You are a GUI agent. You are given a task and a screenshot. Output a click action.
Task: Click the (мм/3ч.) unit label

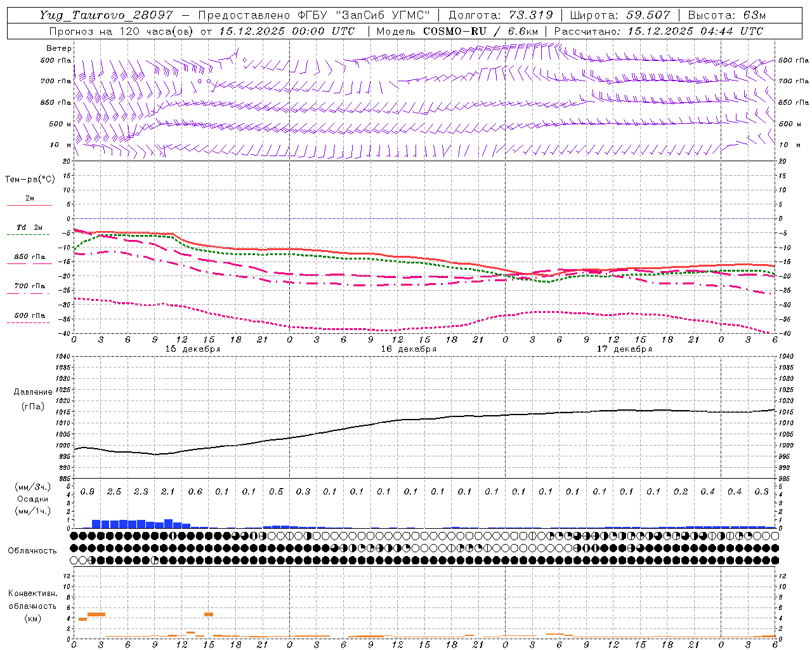click(33, 487)
